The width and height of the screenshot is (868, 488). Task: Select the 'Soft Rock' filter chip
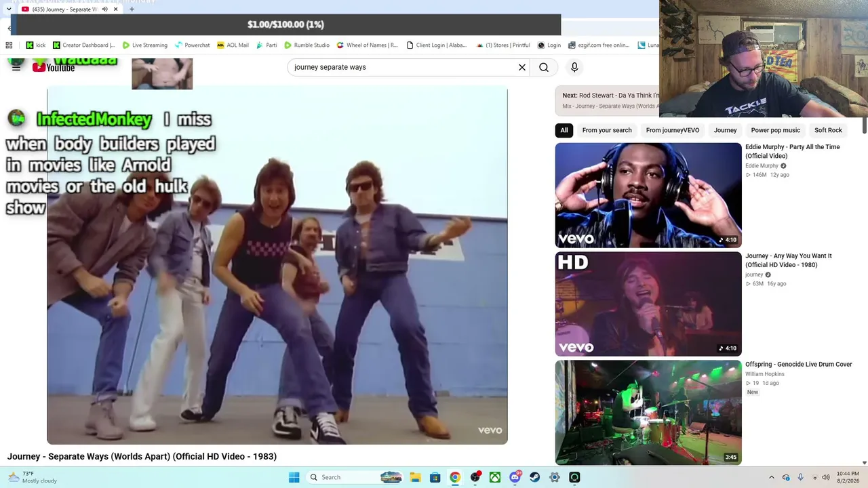tap(828, 130)
